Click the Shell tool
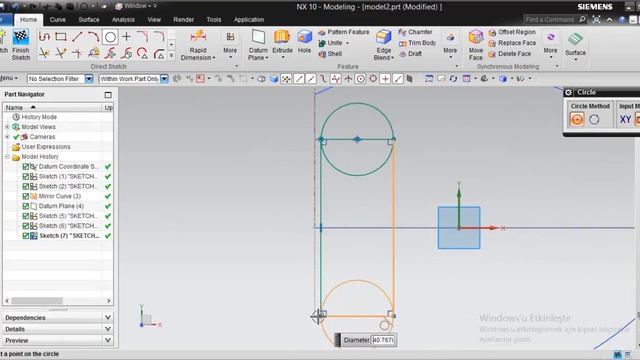The width and height of the screenshot is (640, 360). [x=330, y=54]
